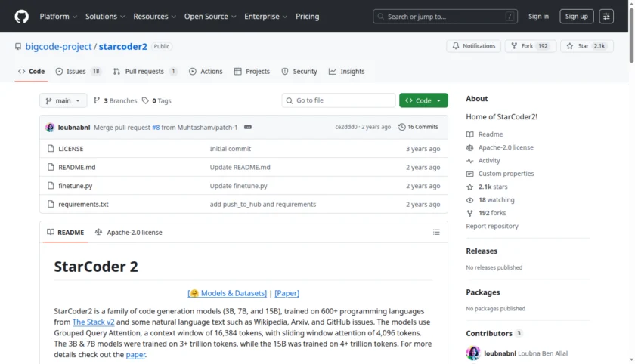The width and height of the screenshot is (635, 364).
Task: Click the 2.1k stars sidebar link
Action: click(x=493, y=187)
